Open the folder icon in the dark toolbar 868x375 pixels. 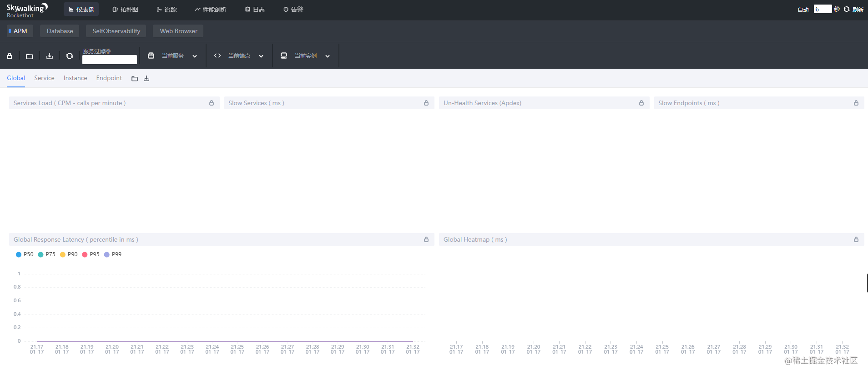point(30,56)
